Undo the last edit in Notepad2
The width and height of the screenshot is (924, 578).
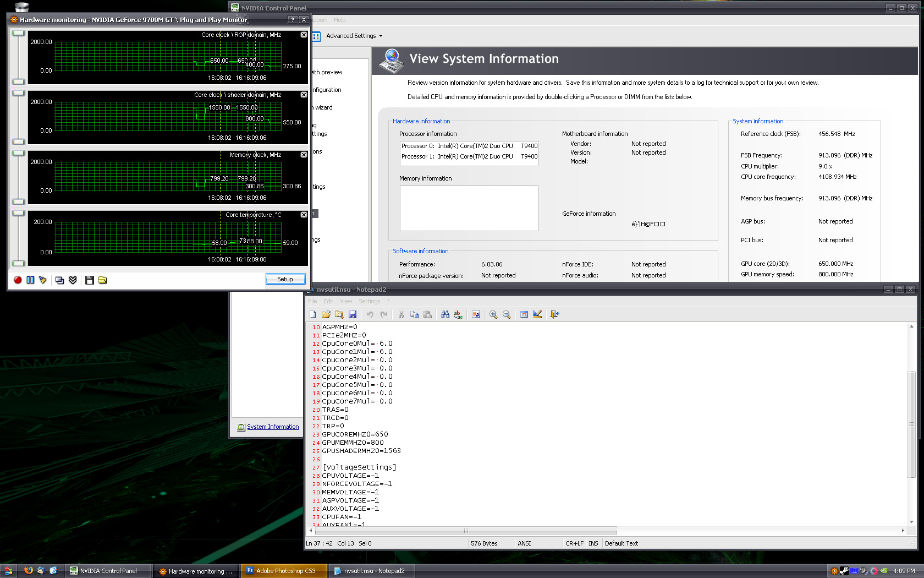click(370, 314)
